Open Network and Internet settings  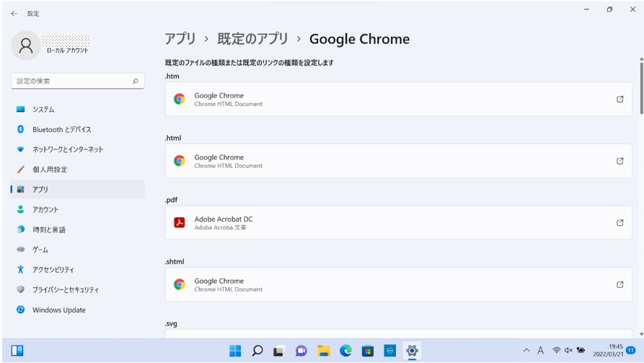tap(78, 149)
